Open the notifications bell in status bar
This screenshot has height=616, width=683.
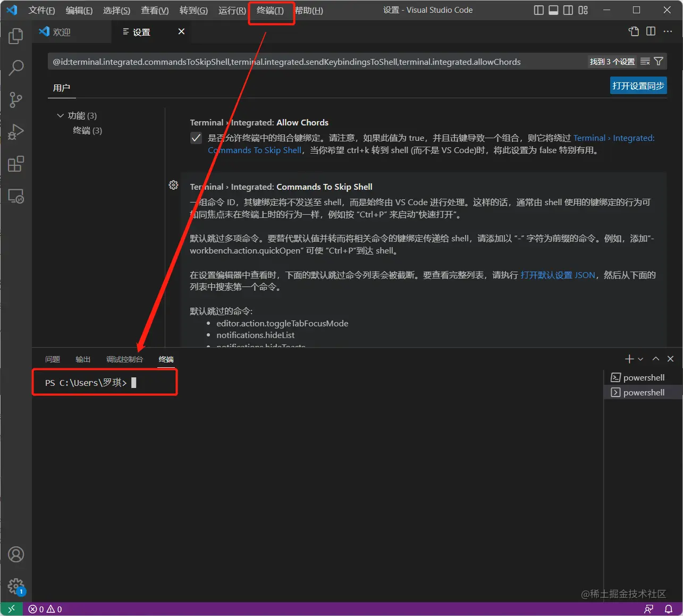click(x=669, y=609)
